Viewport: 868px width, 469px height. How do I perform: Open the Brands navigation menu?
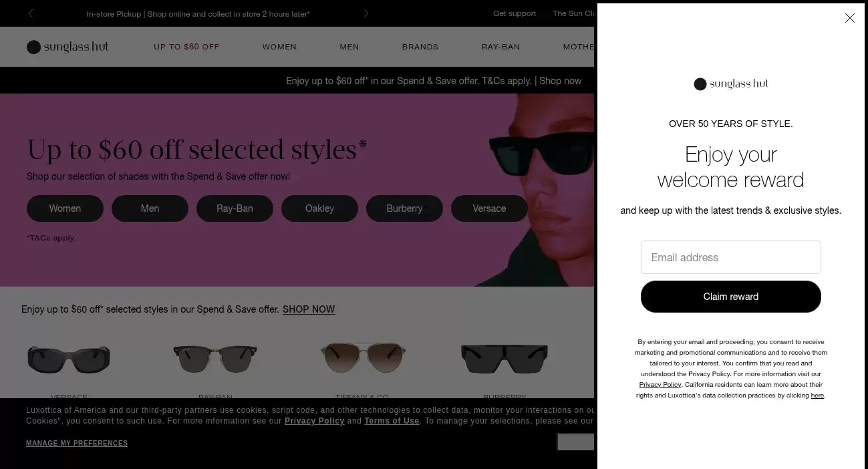pos(420,47)
